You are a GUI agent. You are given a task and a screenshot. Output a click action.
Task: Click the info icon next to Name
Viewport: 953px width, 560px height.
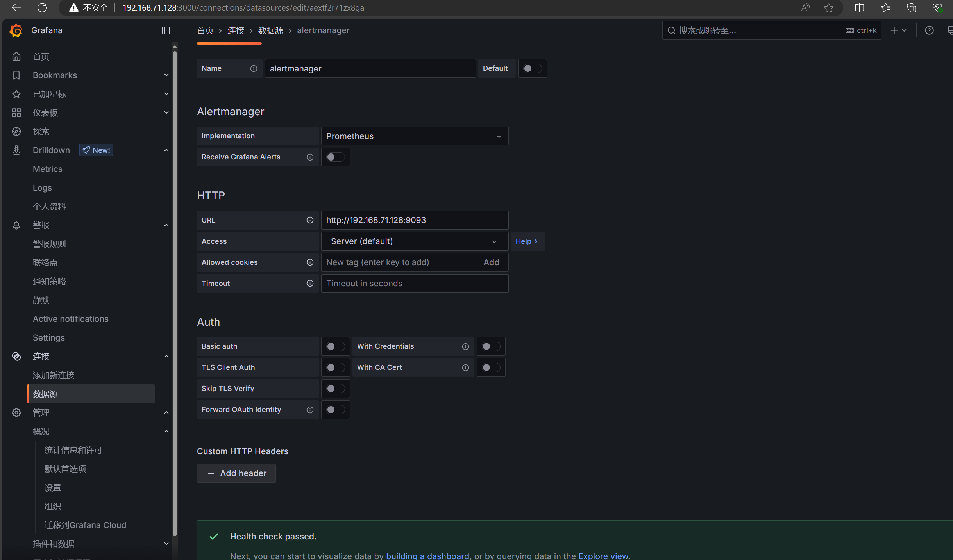point(254,69)
